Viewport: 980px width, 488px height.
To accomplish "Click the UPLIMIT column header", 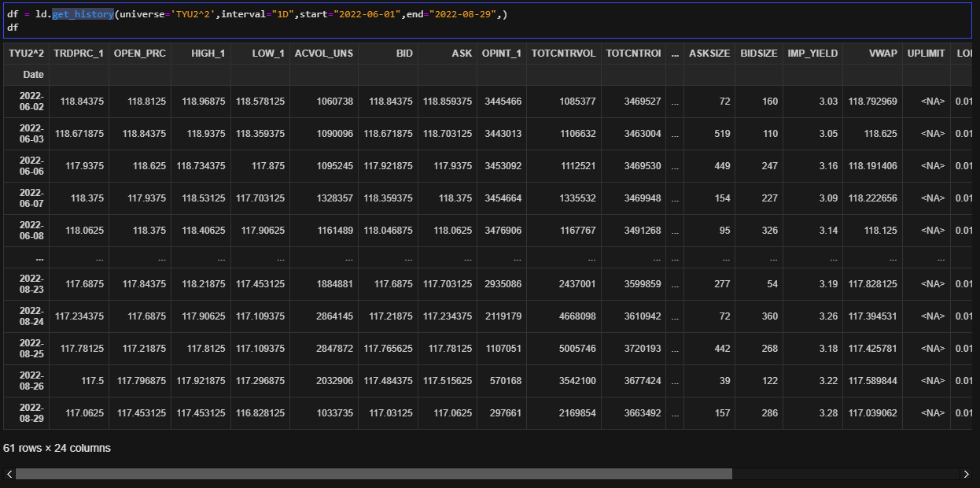I will click(x=927, y=54).
